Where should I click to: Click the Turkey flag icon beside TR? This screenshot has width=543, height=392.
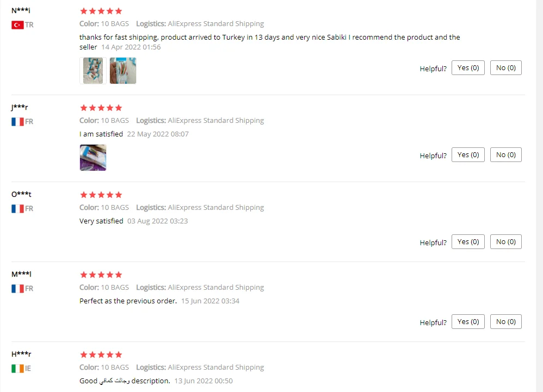click(x=17, y=25)
